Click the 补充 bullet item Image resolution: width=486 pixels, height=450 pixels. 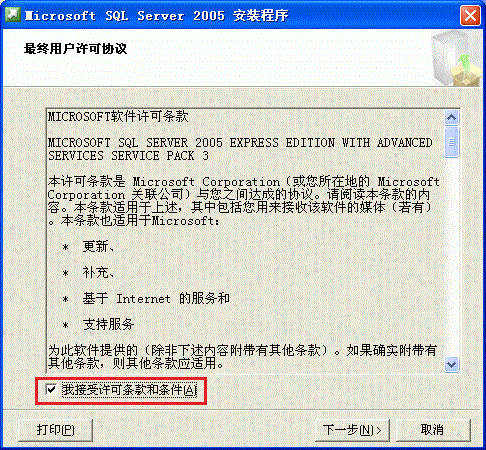(x=98, y=273)
